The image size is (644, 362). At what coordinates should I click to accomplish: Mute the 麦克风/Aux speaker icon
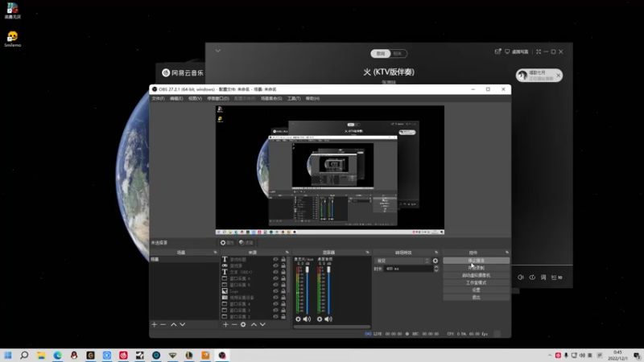(x=307, y=319)
